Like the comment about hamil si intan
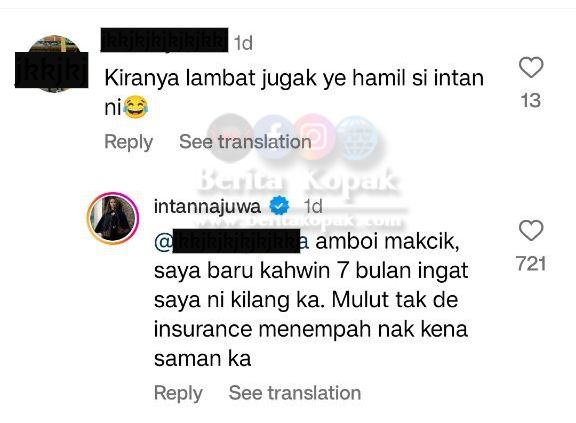 pyautogui.click(x=531, y=68)
